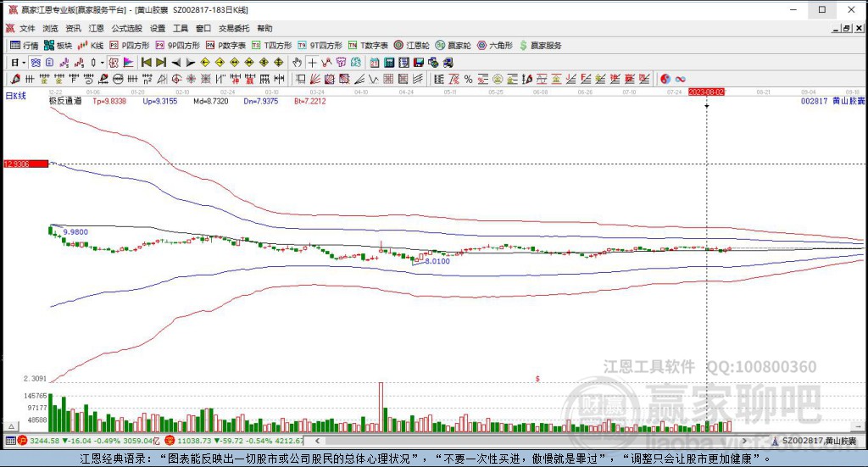Open the 交易委托 trading menu

[x=234, y=28]
